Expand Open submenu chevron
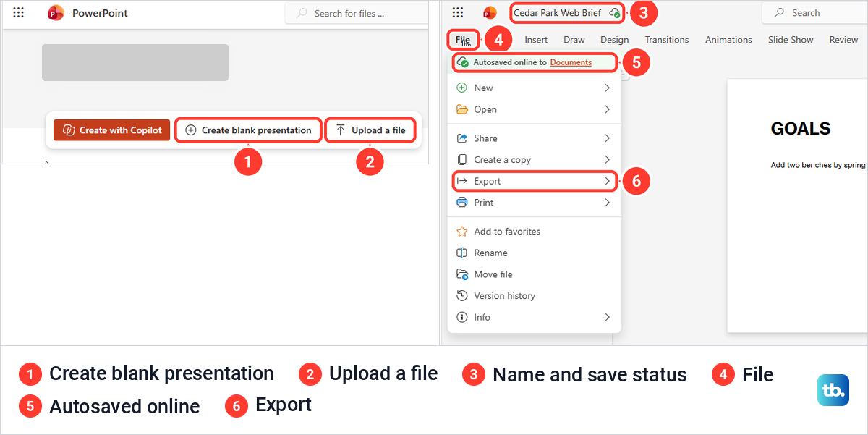 coord(607,109)
